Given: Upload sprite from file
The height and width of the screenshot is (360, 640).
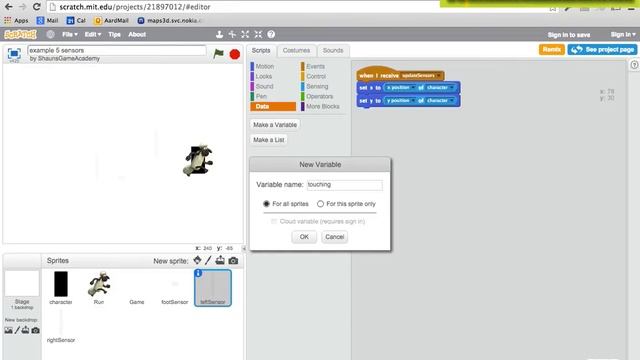Looking at the screenshot, I should pyautogui.click(x=220, y=260).
